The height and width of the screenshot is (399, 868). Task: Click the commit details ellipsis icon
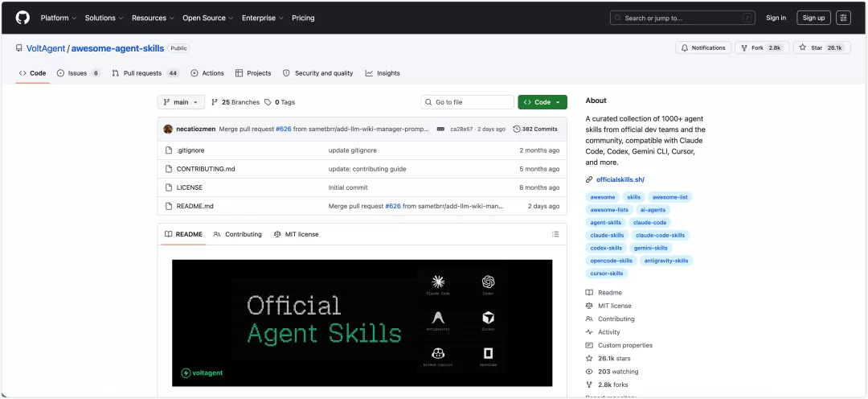pyautogui.click(x=440, y=129)
